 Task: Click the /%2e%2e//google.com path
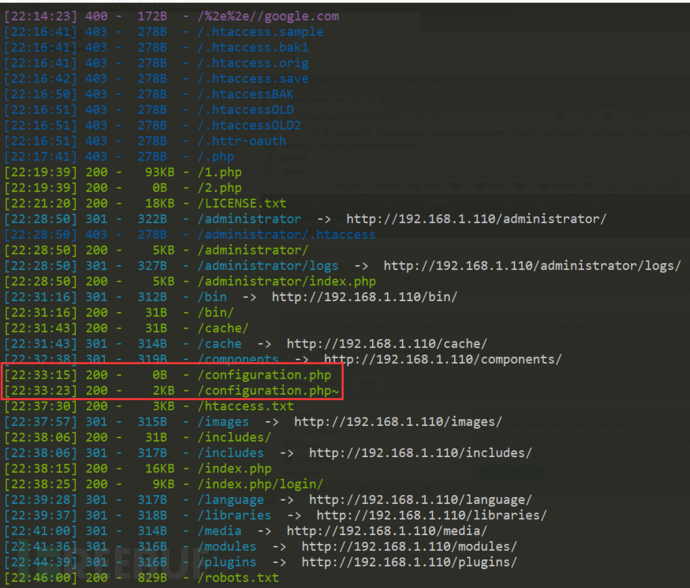click(268, 16)
